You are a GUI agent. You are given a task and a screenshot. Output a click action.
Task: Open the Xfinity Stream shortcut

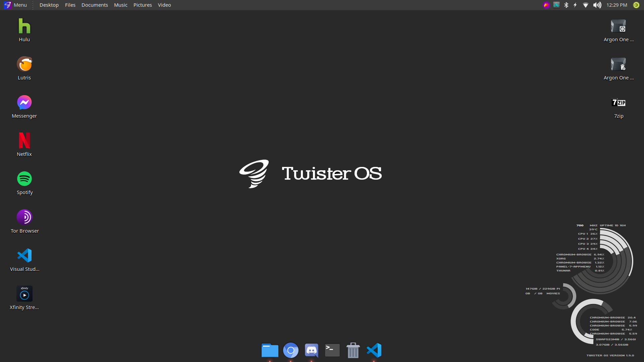pyautogui.click(x=24, y=294)
